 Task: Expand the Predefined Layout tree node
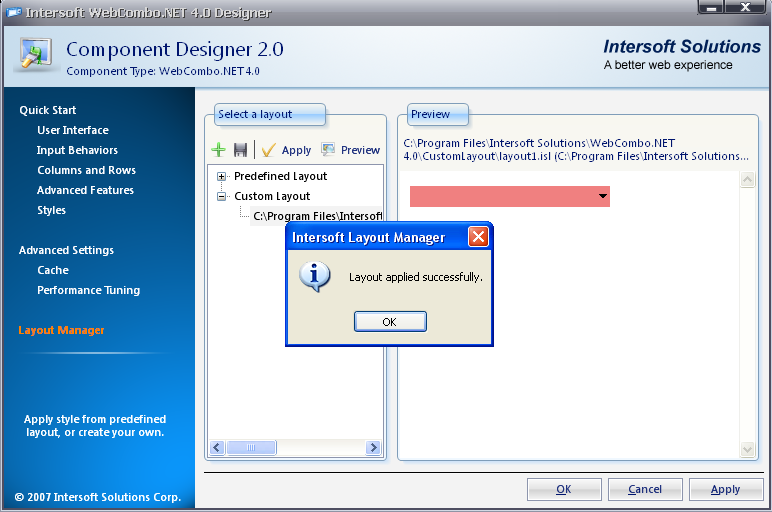click(x=222, y=176)
